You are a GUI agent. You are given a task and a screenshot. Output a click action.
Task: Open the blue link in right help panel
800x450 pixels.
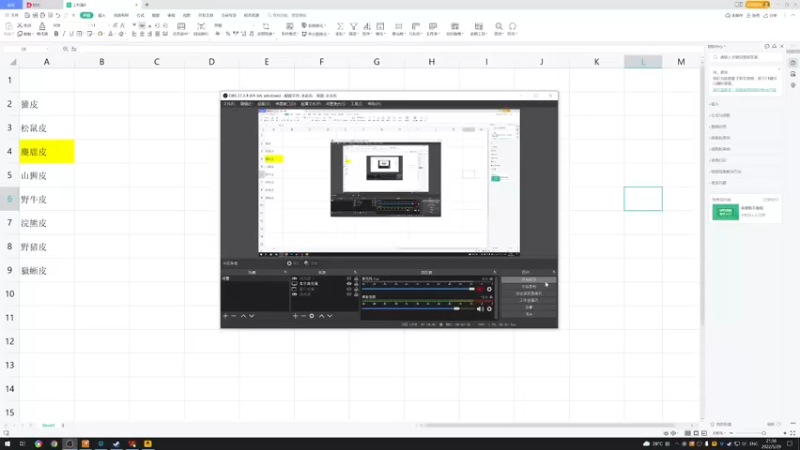click(744, 90)
